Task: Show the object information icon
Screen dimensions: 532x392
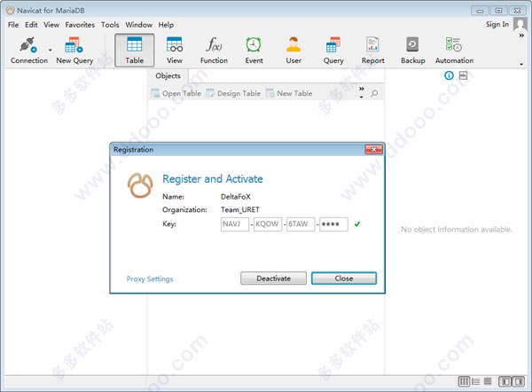Action: click(x=449, y=75)
